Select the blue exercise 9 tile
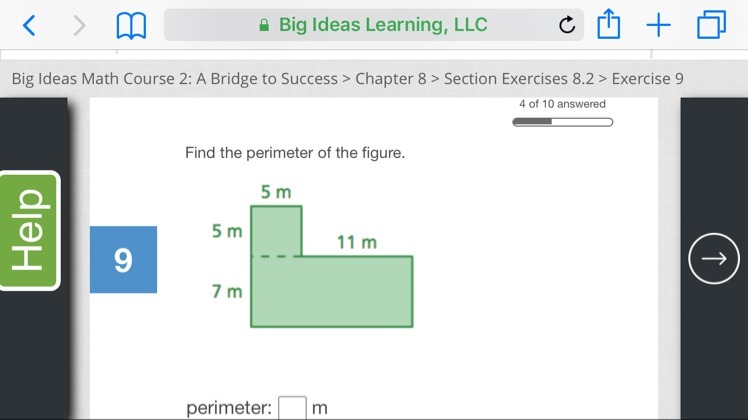748x420 pixels. click(x=123, y=260)
